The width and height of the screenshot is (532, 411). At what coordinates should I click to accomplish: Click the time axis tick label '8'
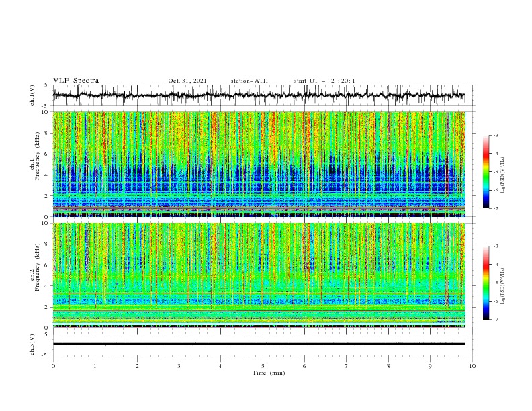pos(388,366)
